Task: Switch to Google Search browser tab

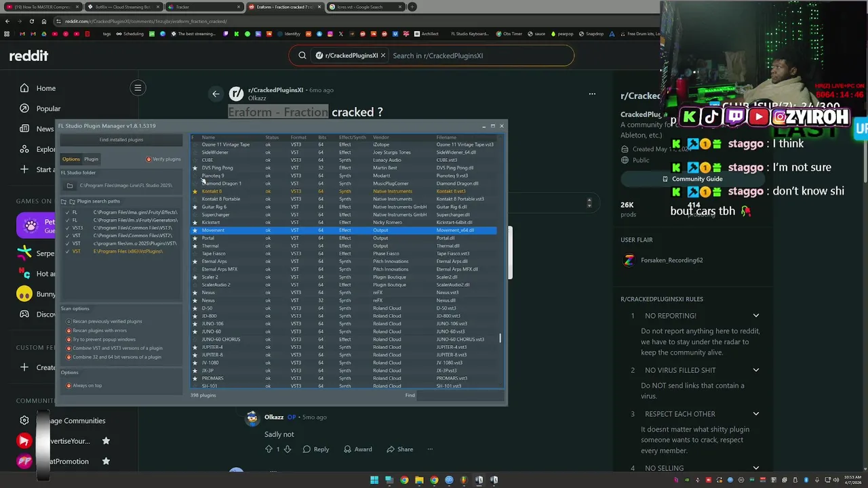Action: (365, 7)
